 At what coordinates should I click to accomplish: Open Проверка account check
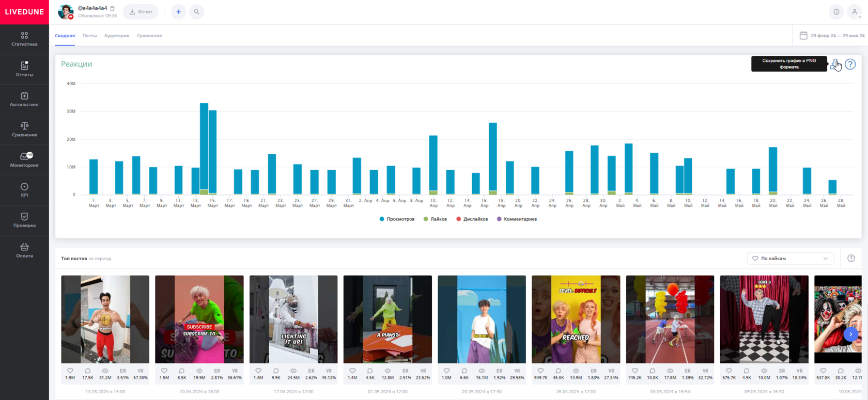(24, 220)
